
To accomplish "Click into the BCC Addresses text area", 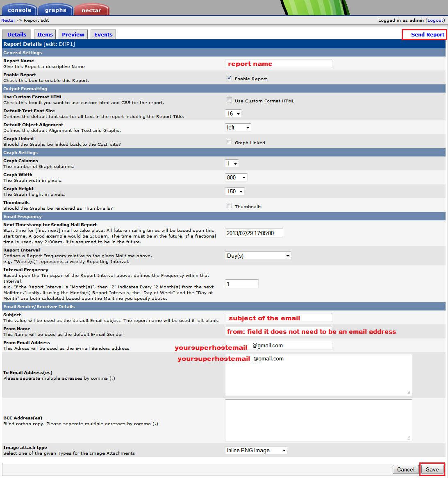I will [x=318, y=420].
